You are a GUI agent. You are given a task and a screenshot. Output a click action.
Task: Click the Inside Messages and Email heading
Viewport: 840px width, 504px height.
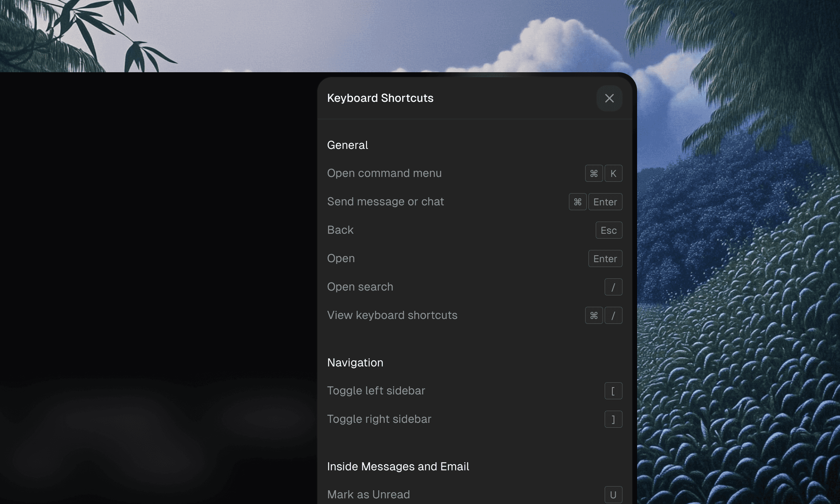[x=398, y=466]
